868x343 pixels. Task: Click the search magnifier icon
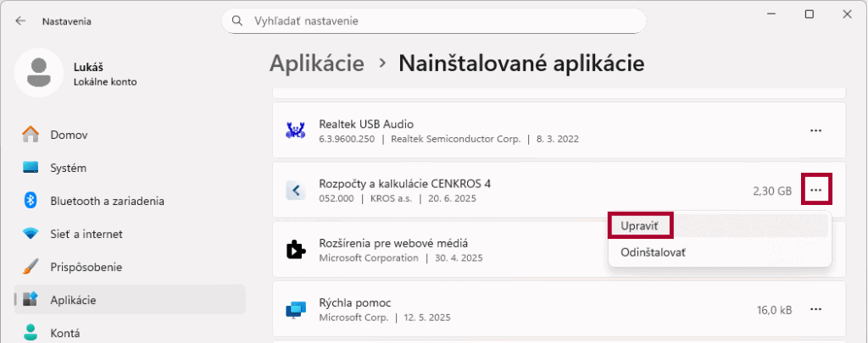click(237, 20)
